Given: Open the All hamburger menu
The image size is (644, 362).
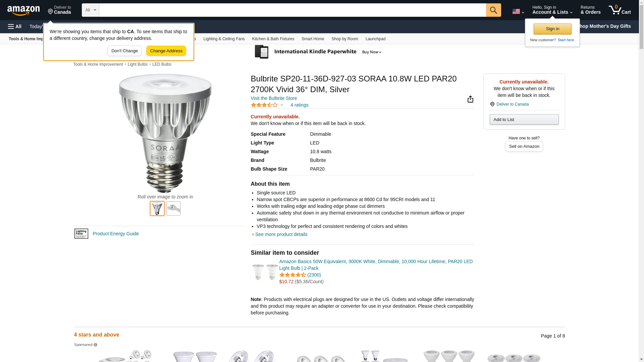Looking at the screenshot, I should click(15, 26).
